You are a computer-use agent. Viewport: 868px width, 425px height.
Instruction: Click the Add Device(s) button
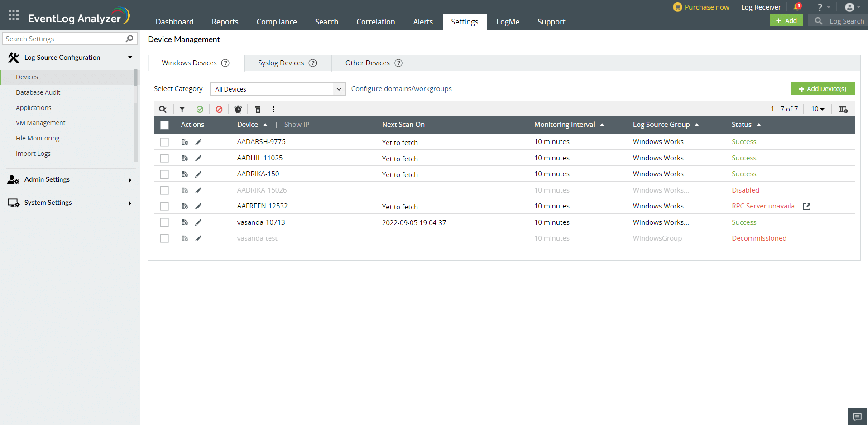pos(823,89)
